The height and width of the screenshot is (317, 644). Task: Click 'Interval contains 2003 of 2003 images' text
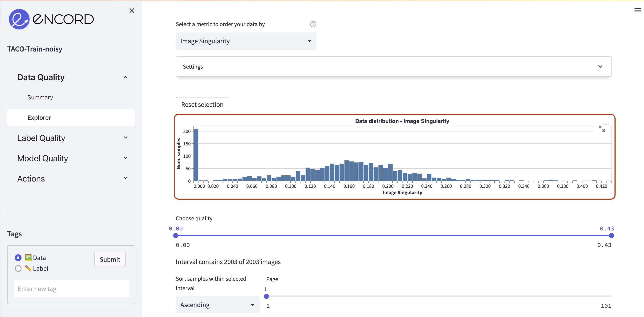click(x=228, y=262)
